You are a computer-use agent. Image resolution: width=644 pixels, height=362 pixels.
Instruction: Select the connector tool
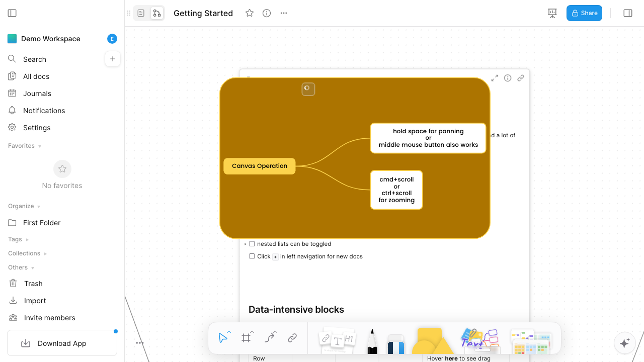pyautogui.click(x=270, y=338)
